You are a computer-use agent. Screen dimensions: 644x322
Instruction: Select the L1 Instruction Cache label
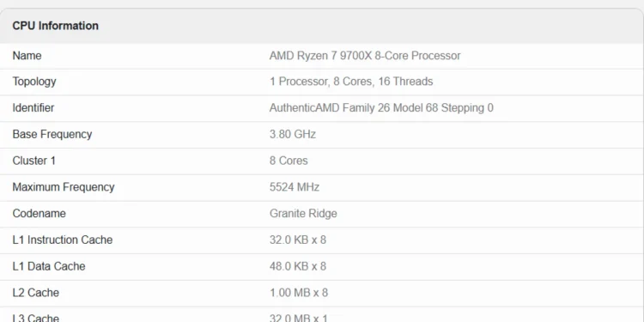tap(63, 240)
